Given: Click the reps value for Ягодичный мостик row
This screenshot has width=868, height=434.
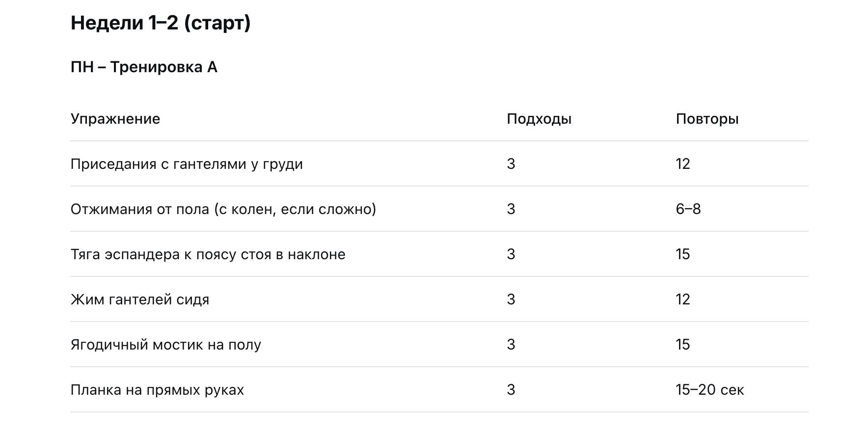Looking at the screenshot, I should click(683, 345).
